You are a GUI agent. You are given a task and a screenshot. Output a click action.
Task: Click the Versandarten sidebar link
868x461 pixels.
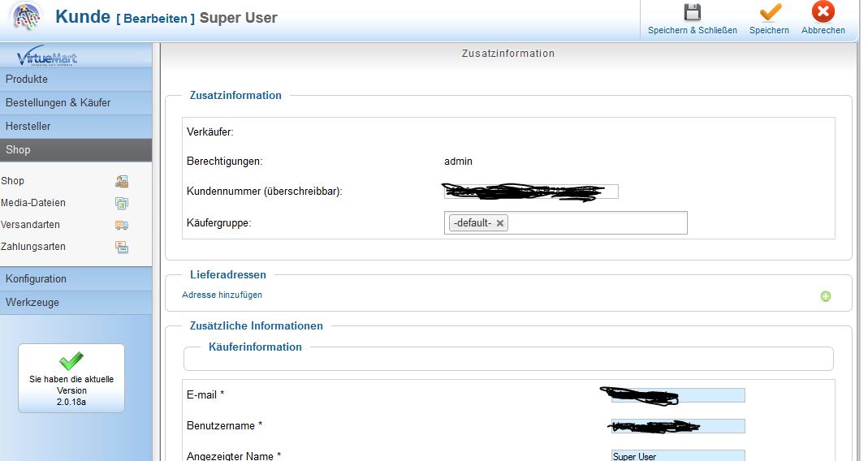click(30, 225)
